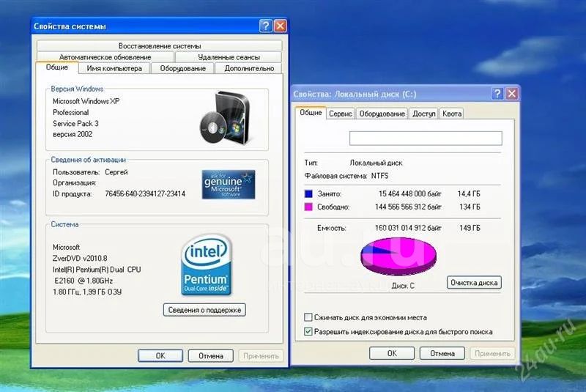Click '149 ГБ' capacity value
This screenshot has width=586, height=392.
click(x=470, y=228)
